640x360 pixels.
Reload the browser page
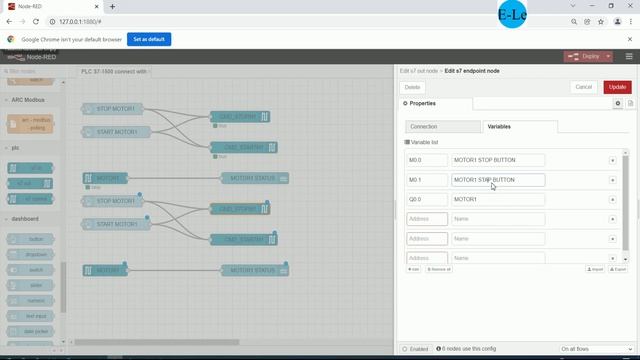click(x=36, y=22)
